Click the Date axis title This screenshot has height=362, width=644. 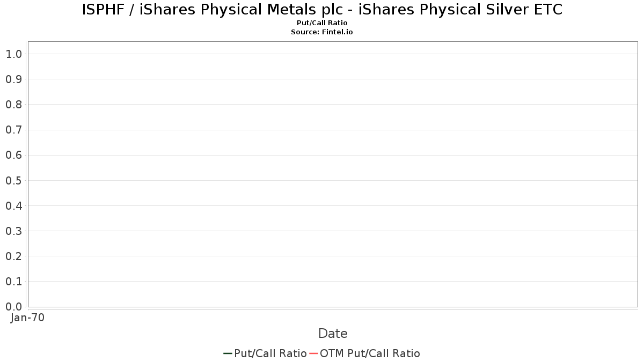pos(333,334)
